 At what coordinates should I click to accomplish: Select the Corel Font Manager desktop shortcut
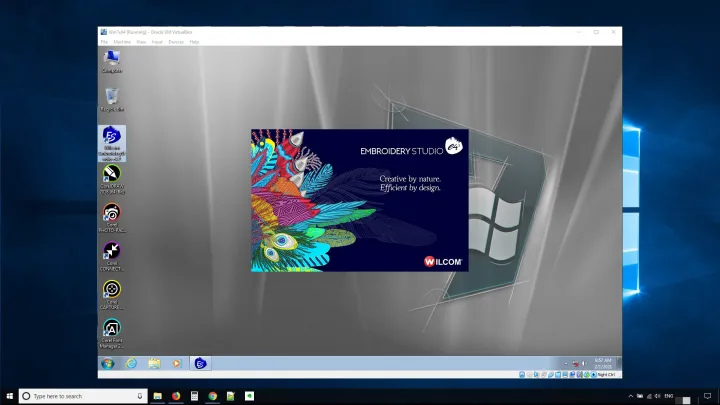[112, 329]
